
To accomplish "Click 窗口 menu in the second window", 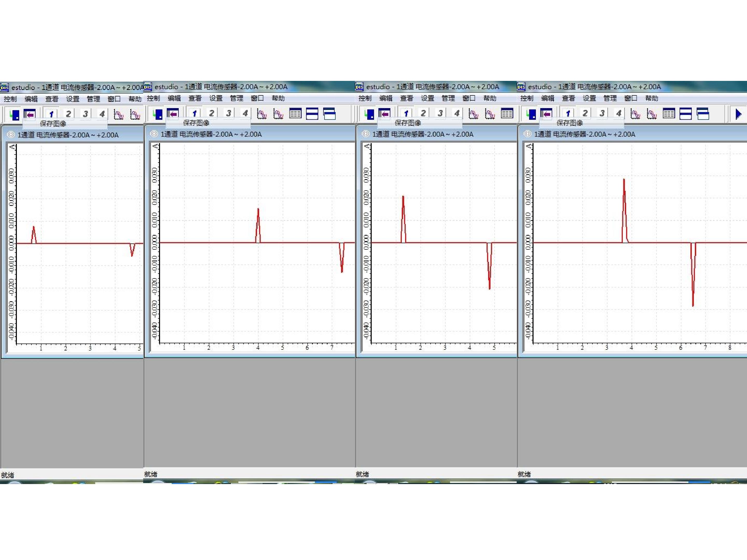I will point(257,98).
